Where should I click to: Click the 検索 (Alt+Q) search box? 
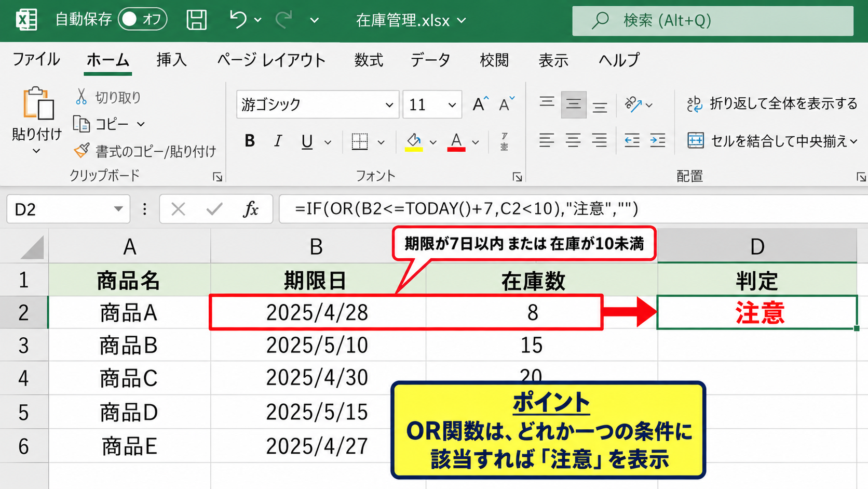point(713,21)
